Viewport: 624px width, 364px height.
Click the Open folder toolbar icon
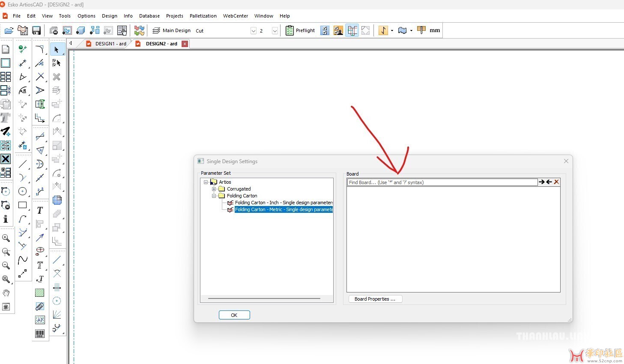pyautogui.click(x=9, y=30)
